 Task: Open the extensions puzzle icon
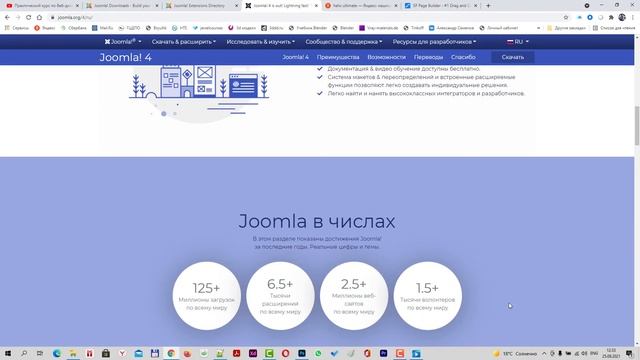click(611, 18)
